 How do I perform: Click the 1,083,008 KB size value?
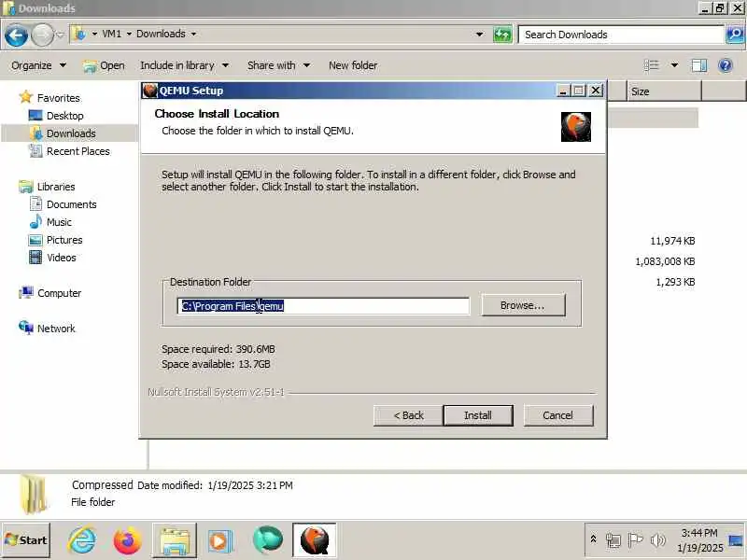click(x=665, y=261)
